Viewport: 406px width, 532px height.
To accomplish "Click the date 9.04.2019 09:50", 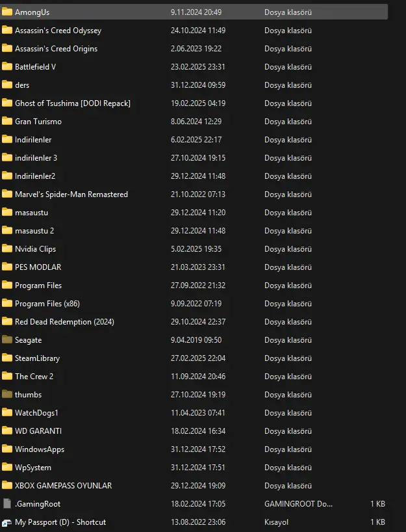I will pos(196,340).
